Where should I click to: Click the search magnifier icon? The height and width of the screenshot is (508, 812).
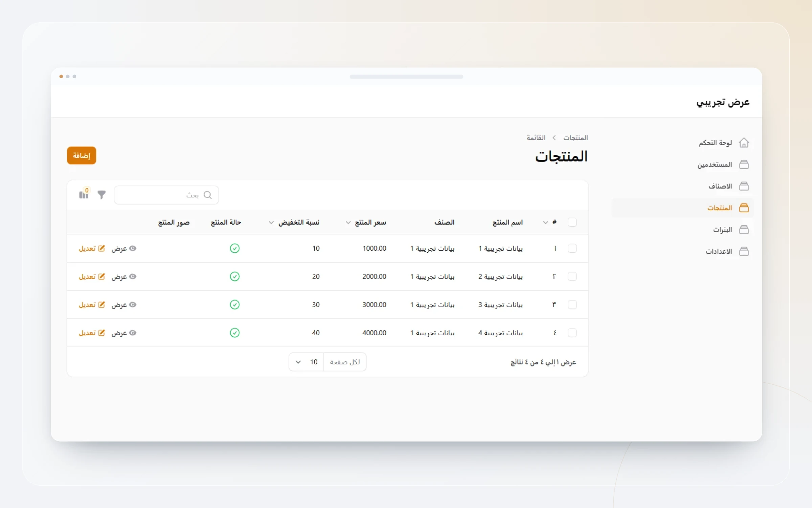point(208,195)
